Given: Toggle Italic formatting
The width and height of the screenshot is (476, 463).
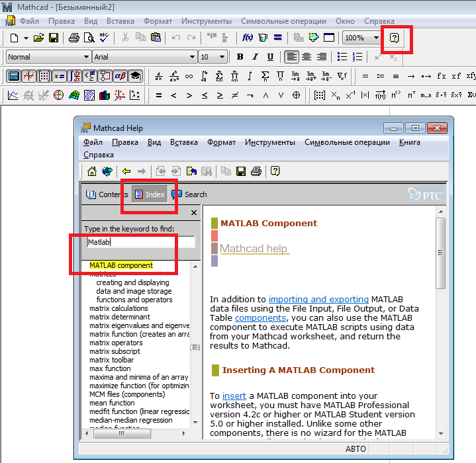Looking at the screenshot, I should point(256,57).
